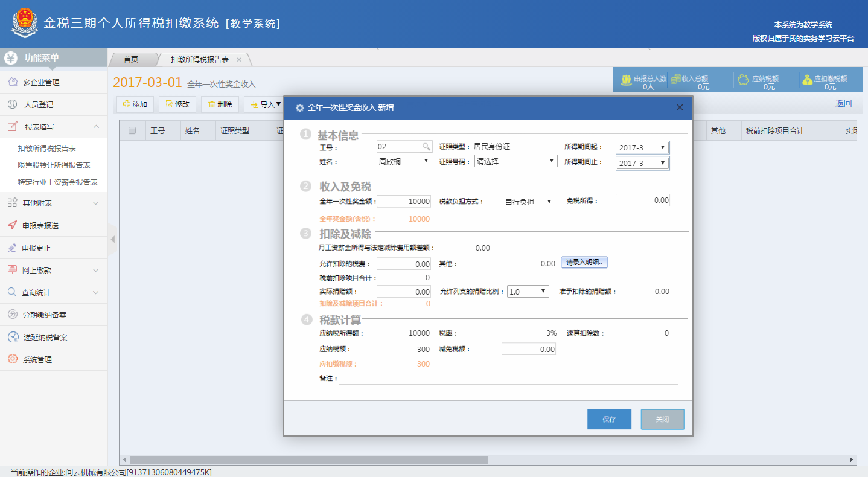Tick the select-all checkbox in table header
This screenshot has width=868, height=477.
132,130
